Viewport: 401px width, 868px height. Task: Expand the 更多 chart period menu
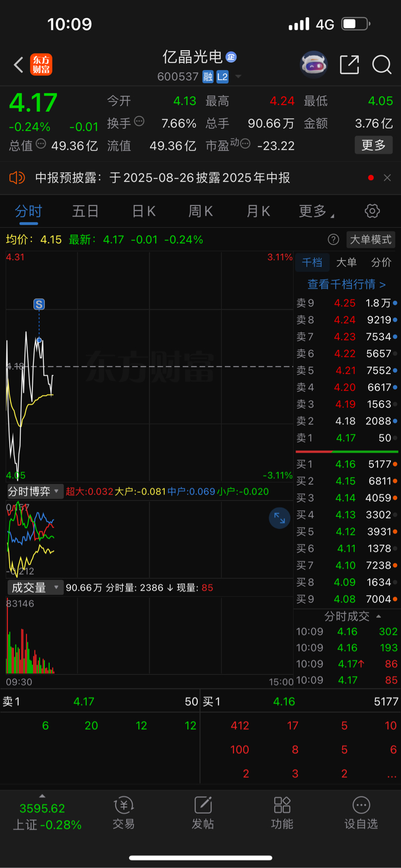[316, 211]
